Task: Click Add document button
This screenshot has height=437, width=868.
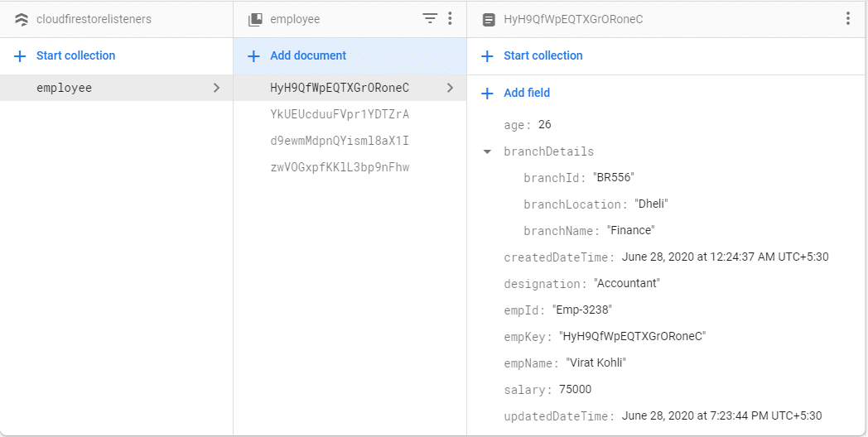Action: tap(308, 55)
